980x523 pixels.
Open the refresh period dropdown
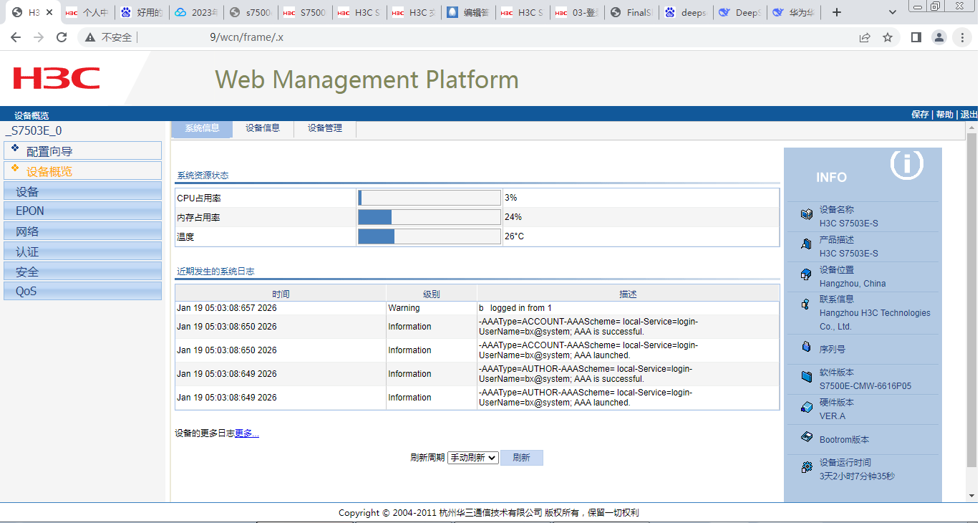pos(472,458)
